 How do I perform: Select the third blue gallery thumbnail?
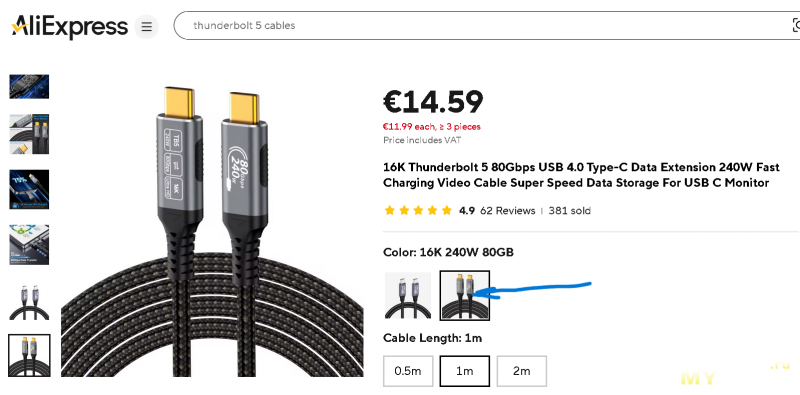pos(29,189)
